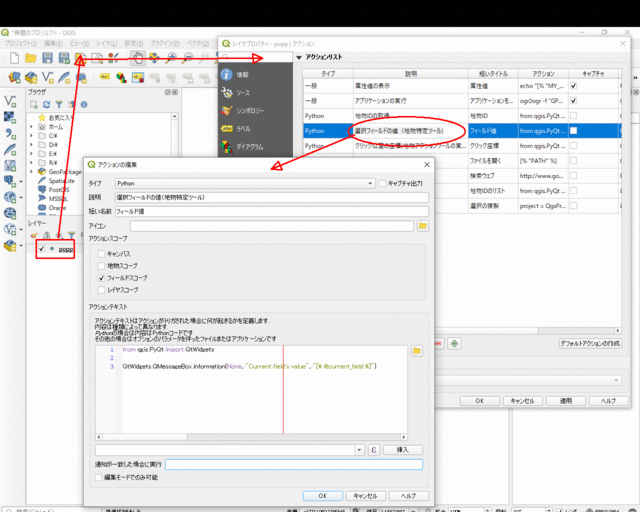This screenshot has height=512, width=640.
Task: Click キャンセル in アクションの編集 dialog
Action: pyautogui.click(x=365, y=496)
